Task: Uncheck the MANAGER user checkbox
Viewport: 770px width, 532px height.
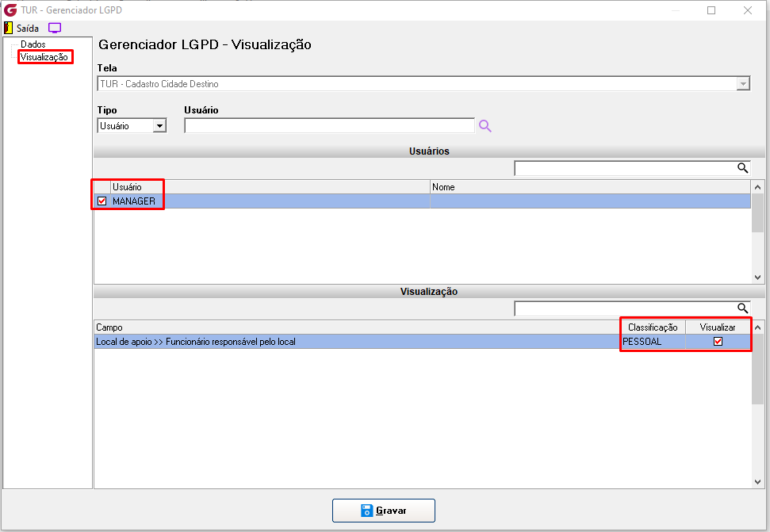Action: (x=102, y=201)
